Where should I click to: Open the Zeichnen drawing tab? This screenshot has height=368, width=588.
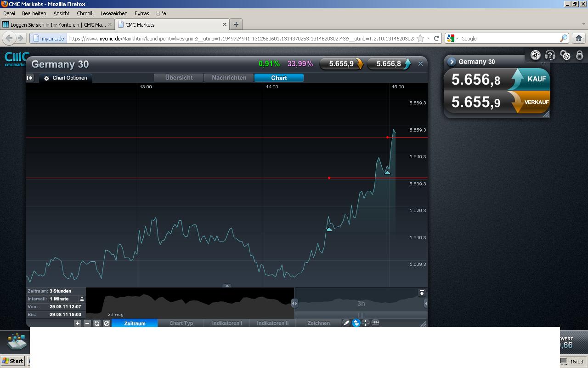pos(318,323)
